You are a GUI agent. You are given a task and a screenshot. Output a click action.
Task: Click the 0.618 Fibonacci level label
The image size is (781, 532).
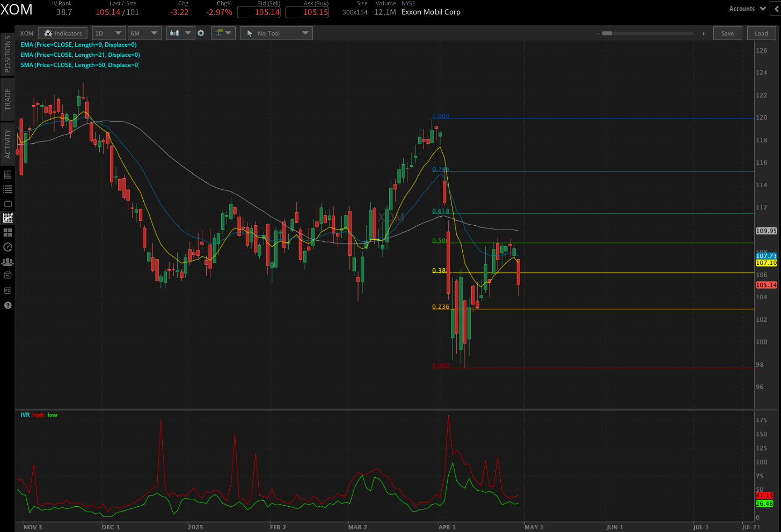tap(441, 211)
